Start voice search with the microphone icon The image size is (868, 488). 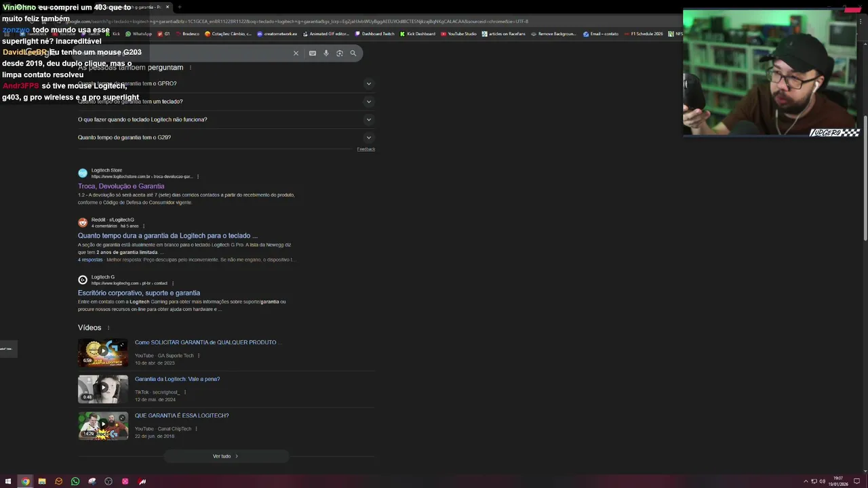pyautogui.click(x=326, y=53)
